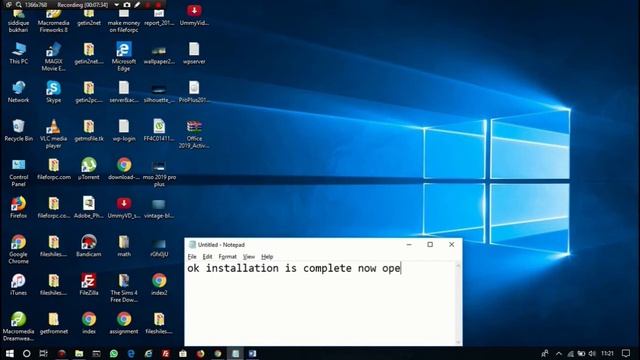Open the make money on fileforpc file
Screen dimensions: 640x360
124,20
